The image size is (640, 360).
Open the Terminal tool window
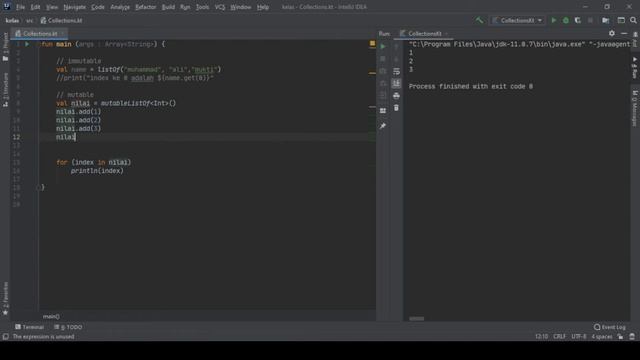29,327
